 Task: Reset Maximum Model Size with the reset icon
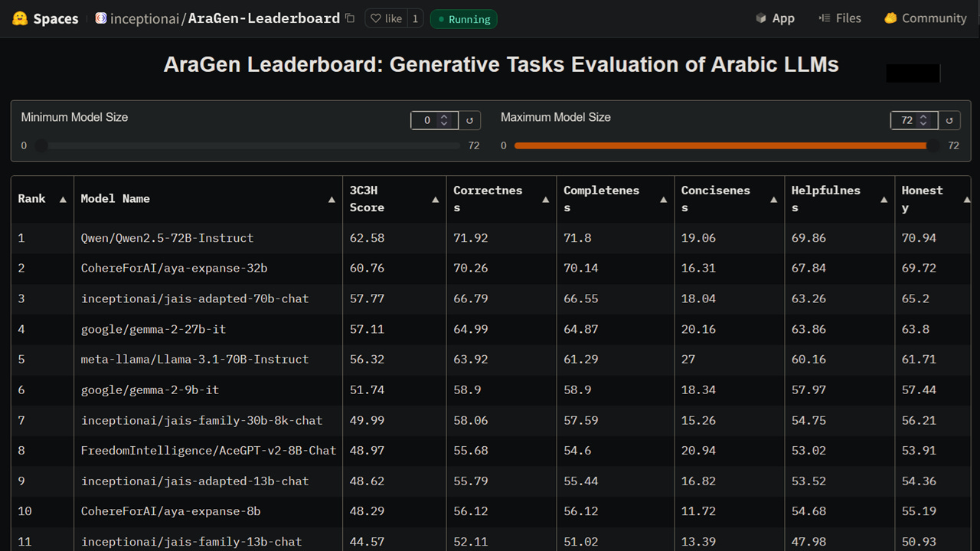click(949, 120)
